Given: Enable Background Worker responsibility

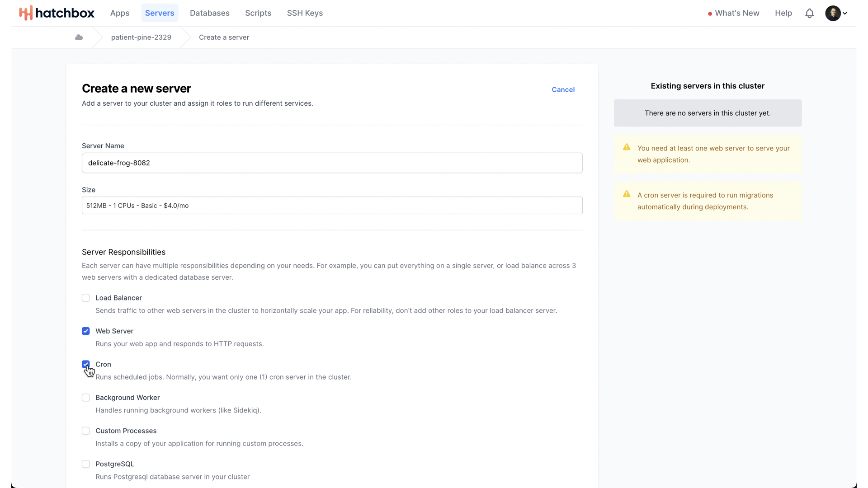Looking at the screenshot, I should point(86,398).
